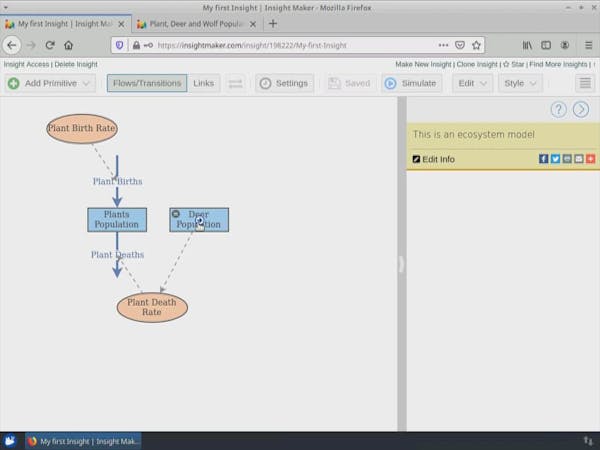Star this insight

tap(514, 64)
